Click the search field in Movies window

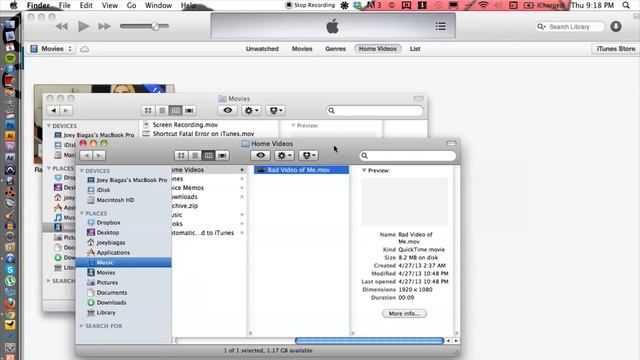tap(375, 111)
